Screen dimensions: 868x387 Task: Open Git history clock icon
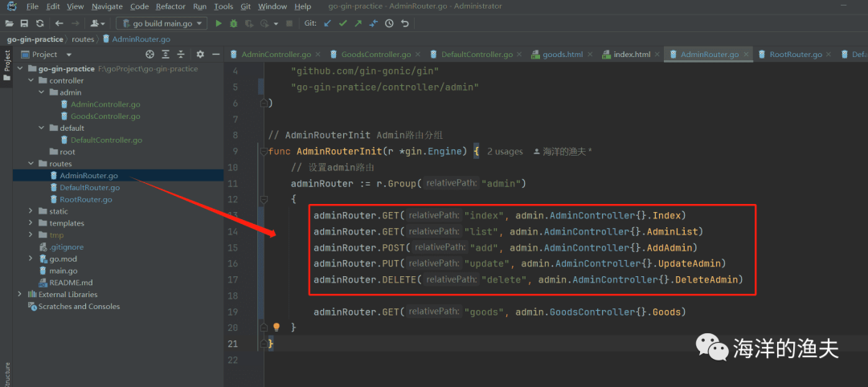pos(389,23)
